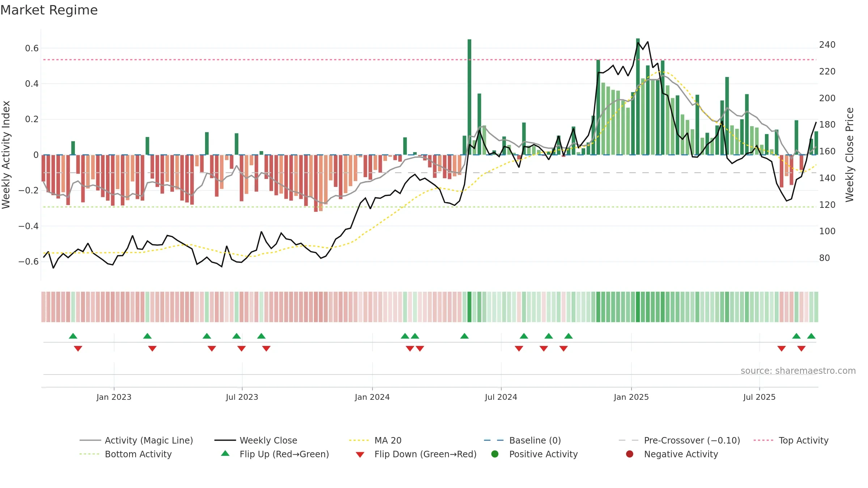The image size is (868, 488).
Task: Click the −0.6 left axis tick
Action: pyautogui.click(x=29, y=261)
